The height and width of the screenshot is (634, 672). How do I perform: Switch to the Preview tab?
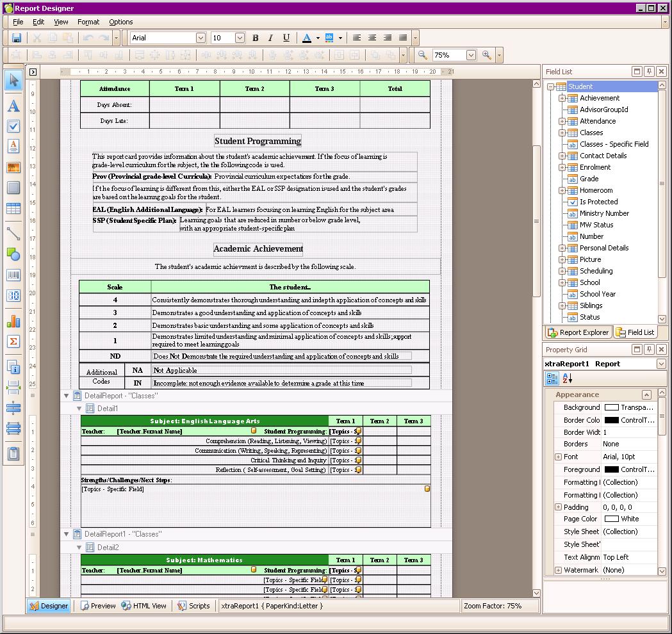tap(98, 606)
